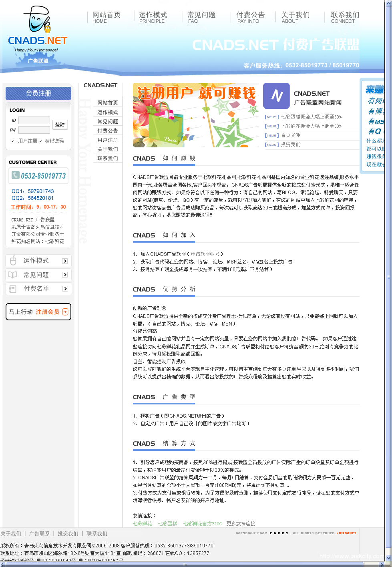The height and width of the screenshot is (567, 392).
Task: Open the 七彩鲜花 friendly link
Action: click(142, 523)
